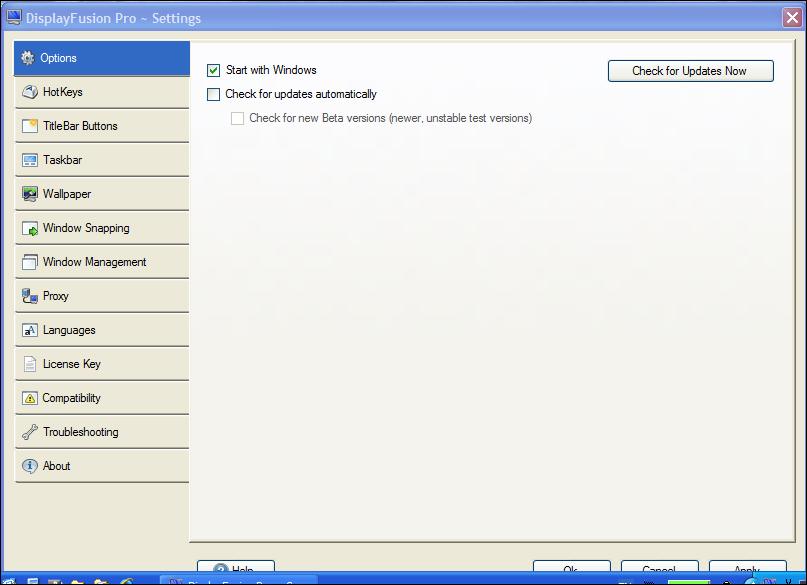Viewport: 807px width, 585px height.
Task: Click the gear icon next to Options
Action: [x=28, y=58]
